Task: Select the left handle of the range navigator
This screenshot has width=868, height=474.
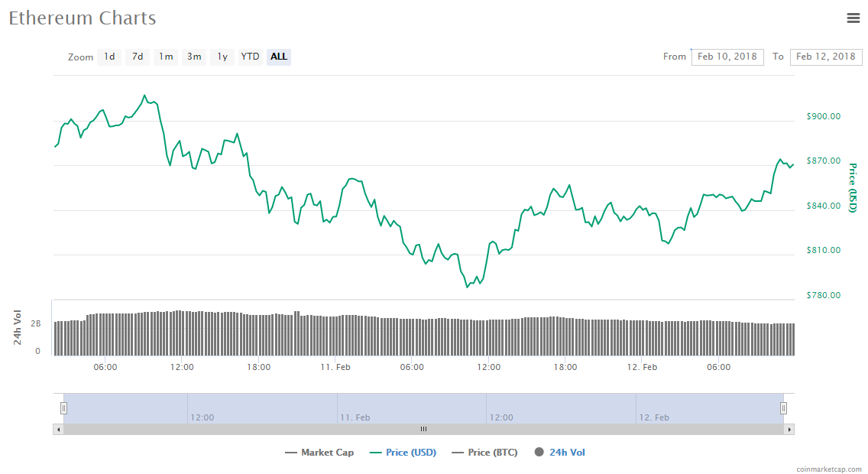Action: click(64, 408)
